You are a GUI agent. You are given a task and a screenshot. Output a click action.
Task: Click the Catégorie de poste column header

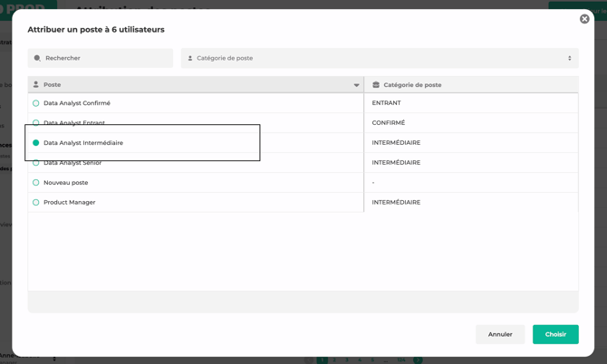click(x=412, y=85)
